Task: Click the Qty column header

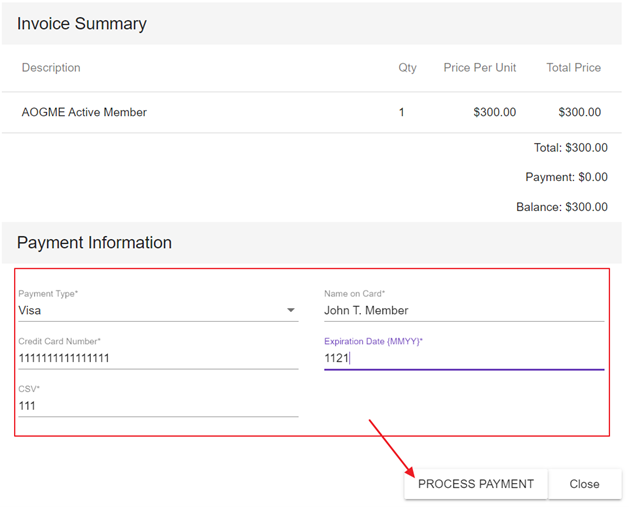Action: [x=407, y=67]
